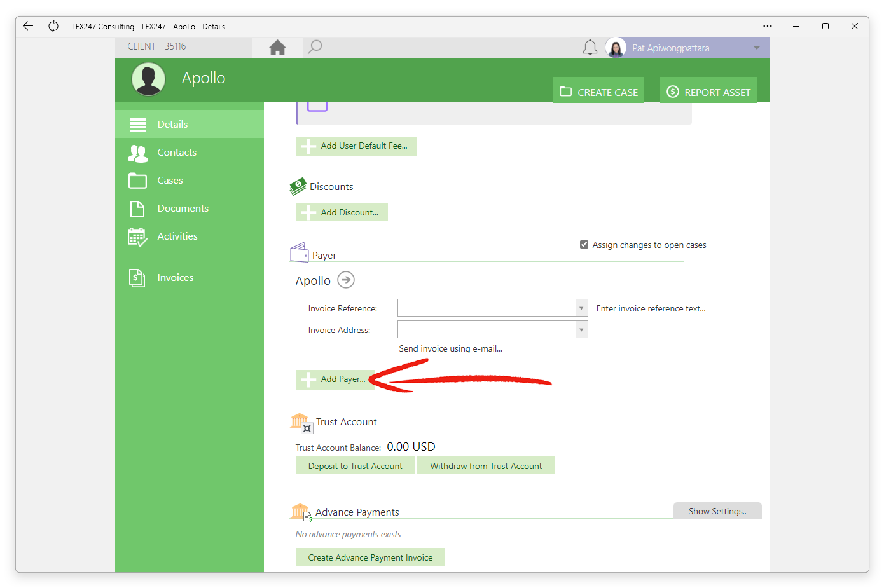Screen dimensions: 884x588
Task: Click the Payer wallet icon
Action: coord(300,252)
